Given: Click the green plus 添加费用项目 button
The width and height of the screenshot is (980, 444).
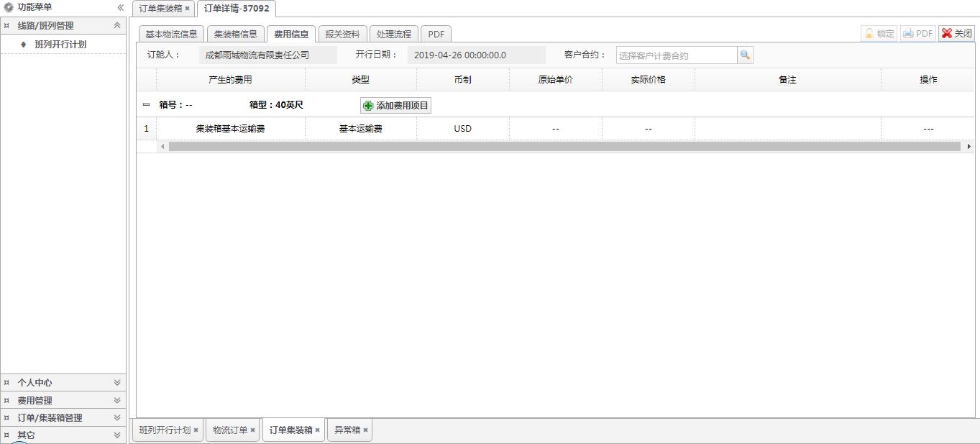Looking at the screenshot, I should click(x=395, y=106).
